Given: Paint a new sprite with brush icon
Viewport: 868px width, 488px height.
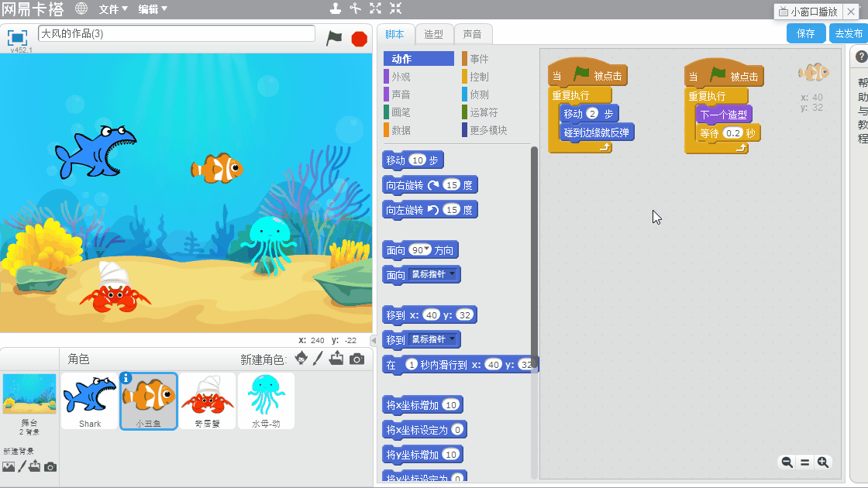Looking at the screenshot, I should [x=318, y=359].
